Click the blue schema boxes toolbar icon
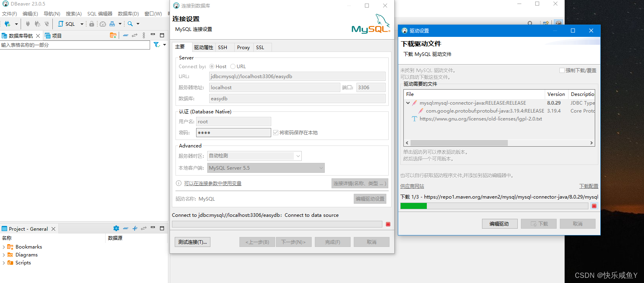Viewport: 644px width, 283px height. tap(112, 24)
